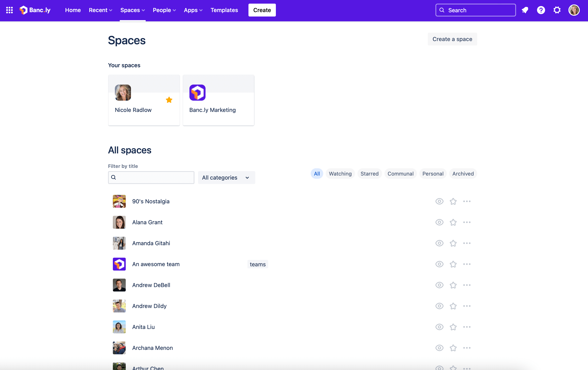Toggle watch eye icon for 90's Nostalgia
Screen dimensions: 588x370
tap(439, 201)
